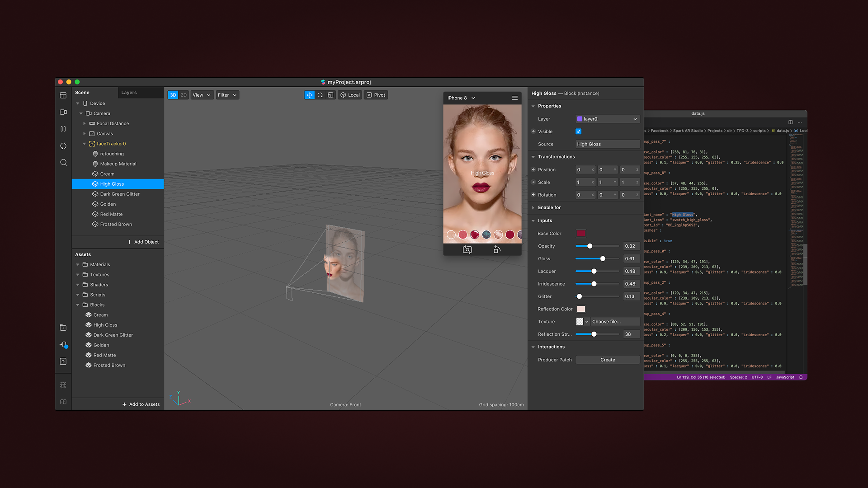
Task: Toggle the Visible checkbox
Action: click(578, 131)
